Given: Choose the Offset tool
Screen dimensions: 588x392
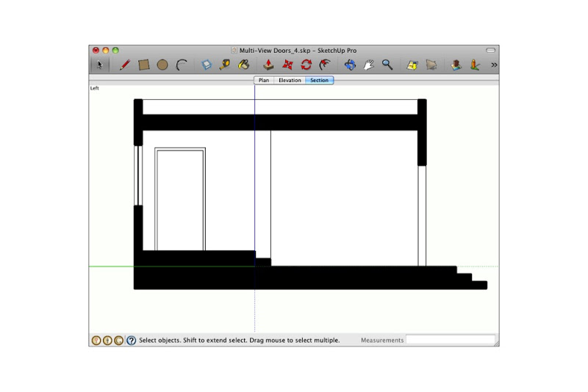Looking at the screenshot, I should click(325, 65).
